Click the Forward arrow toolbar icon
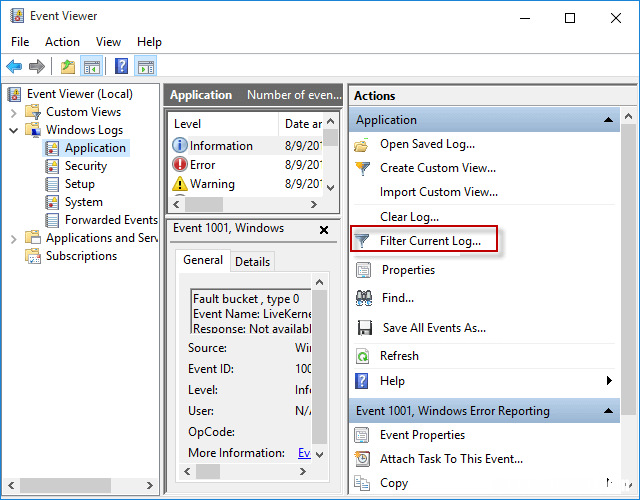This screenshot has height=500, width=640. click(x=37, y=66)
